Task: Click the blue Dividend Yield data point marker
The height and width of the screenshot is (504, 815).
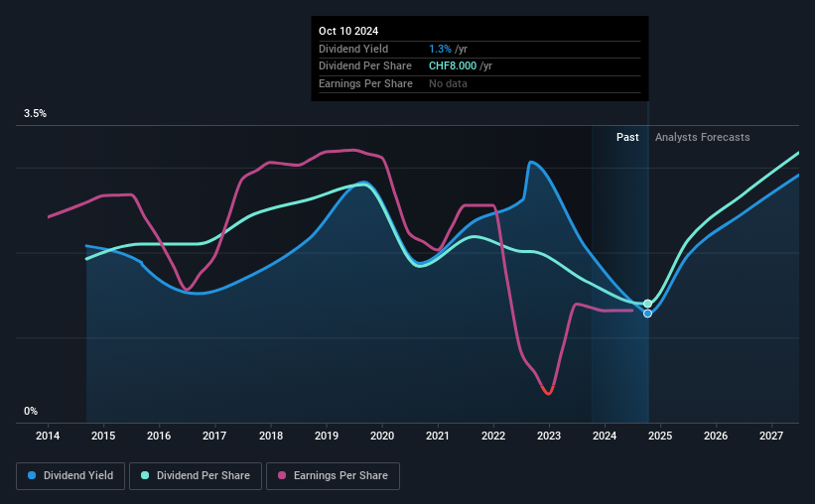Action: tap(647, 314)
